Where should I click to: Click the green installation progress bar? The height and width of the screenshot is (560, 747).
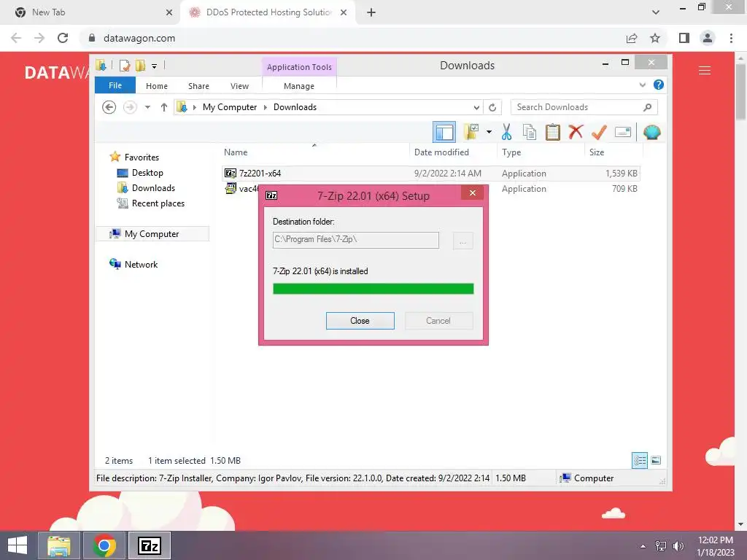[373, 289]
